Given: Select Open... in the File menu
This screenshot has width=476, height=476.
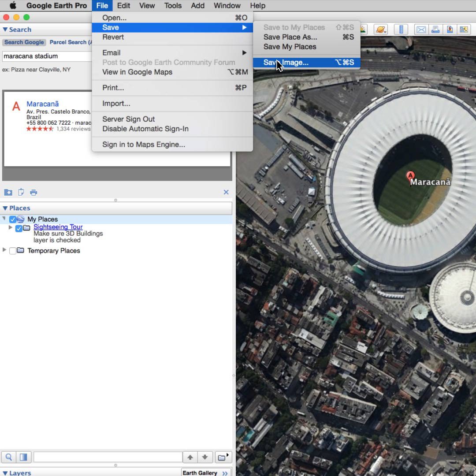Looking at the screenshot, I should click(172, 18).
